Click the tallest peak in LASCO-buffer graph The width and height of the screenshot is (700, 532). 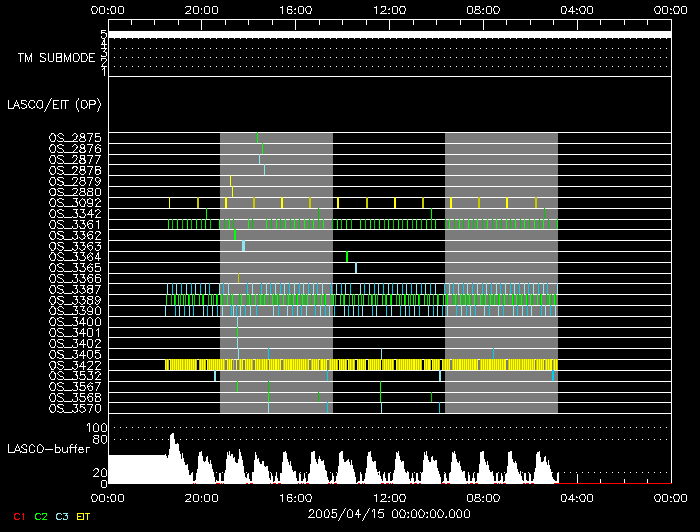click(x=172, y=437)
